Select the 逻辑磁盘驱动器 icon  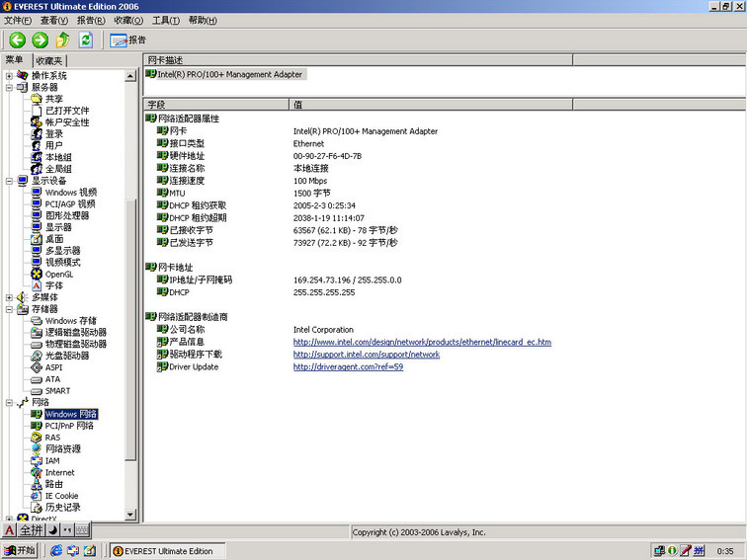(37, 333)
